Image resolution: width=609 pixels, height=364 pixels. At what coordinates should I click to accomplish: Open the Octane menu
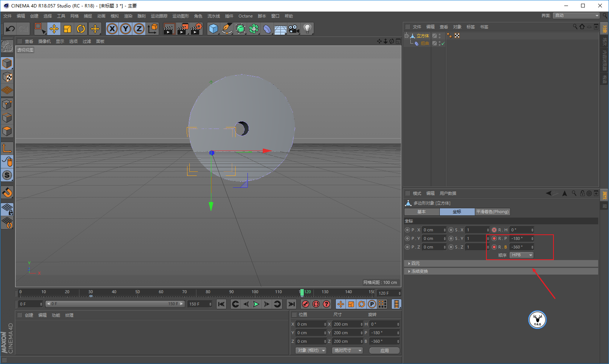246,16
